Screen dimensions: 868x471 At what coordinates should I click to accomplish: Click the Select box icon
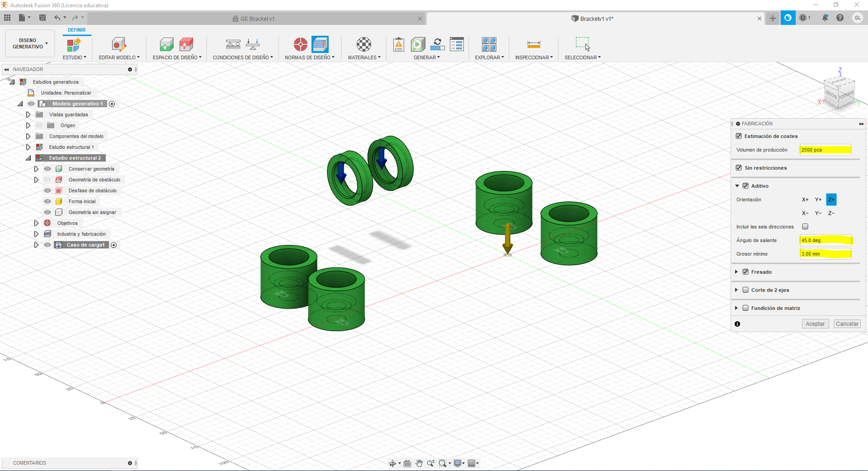coord(583,44)
